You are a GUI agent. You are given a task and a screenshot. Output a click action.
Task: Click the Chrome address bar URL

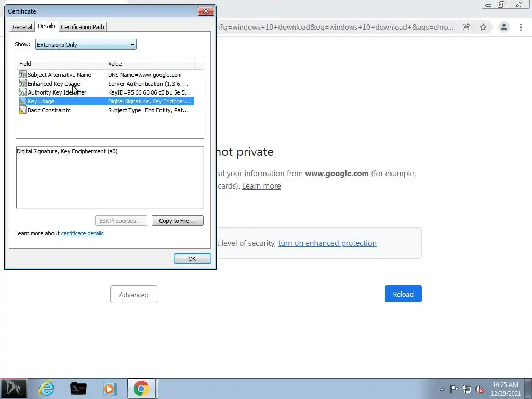click(x=335, y=27)
